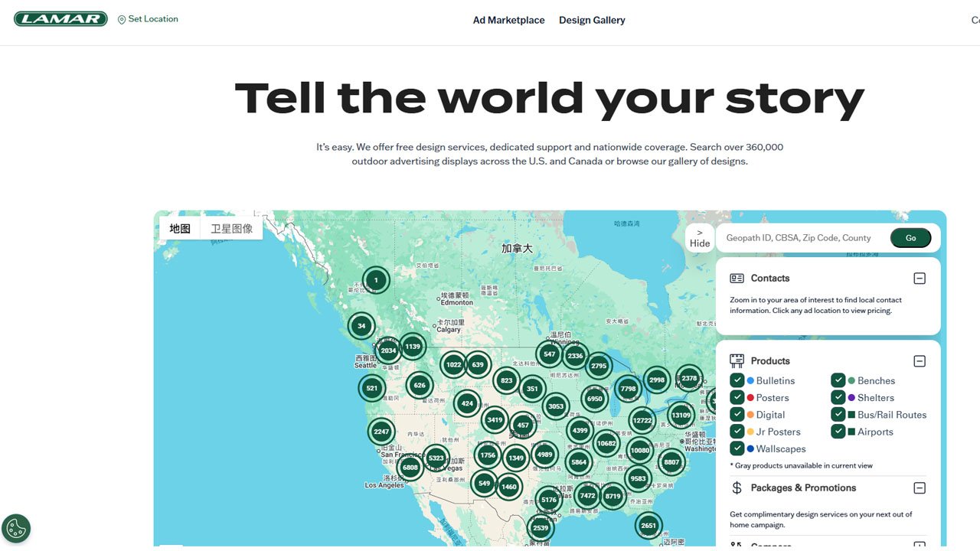Collapse the Packages & Promotions section
The width and height of the screenshot is (980, 551).
click(920, 488)
